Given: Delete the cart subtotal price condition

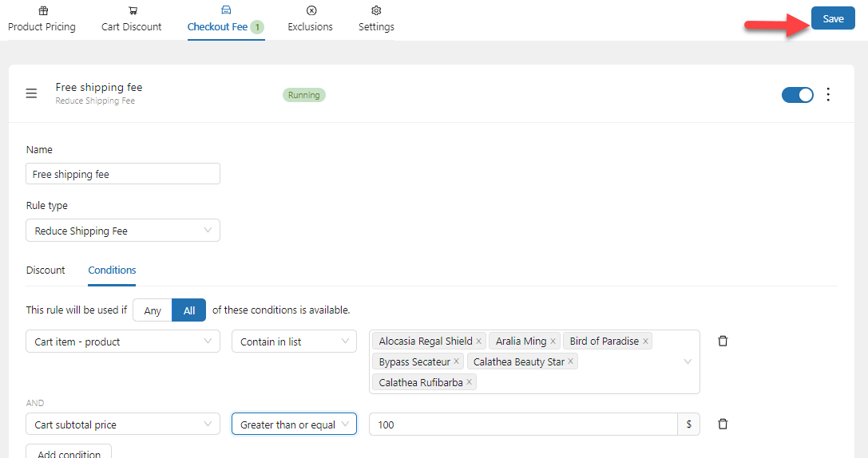Looking at the screenshot, I should point(723,424).
